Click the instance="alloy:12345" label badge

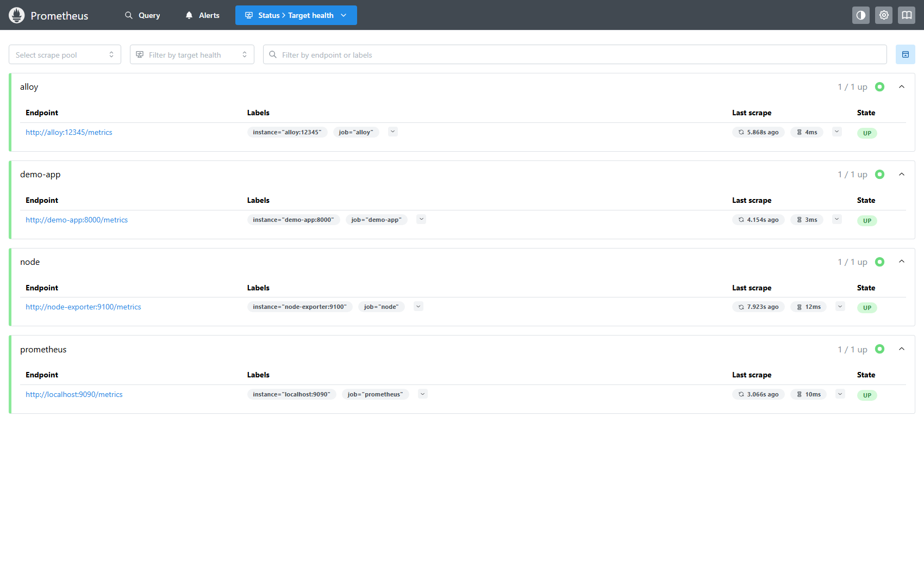287,132
